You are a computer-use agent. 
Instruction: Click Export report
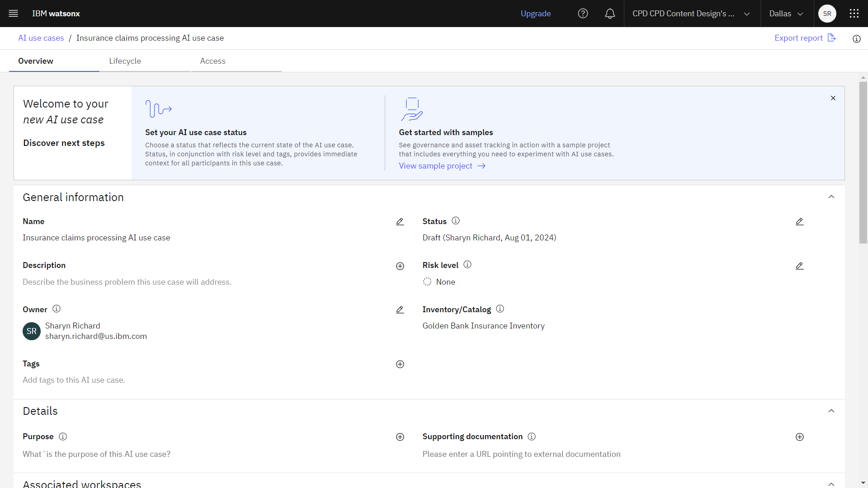[x=805, y=38]
